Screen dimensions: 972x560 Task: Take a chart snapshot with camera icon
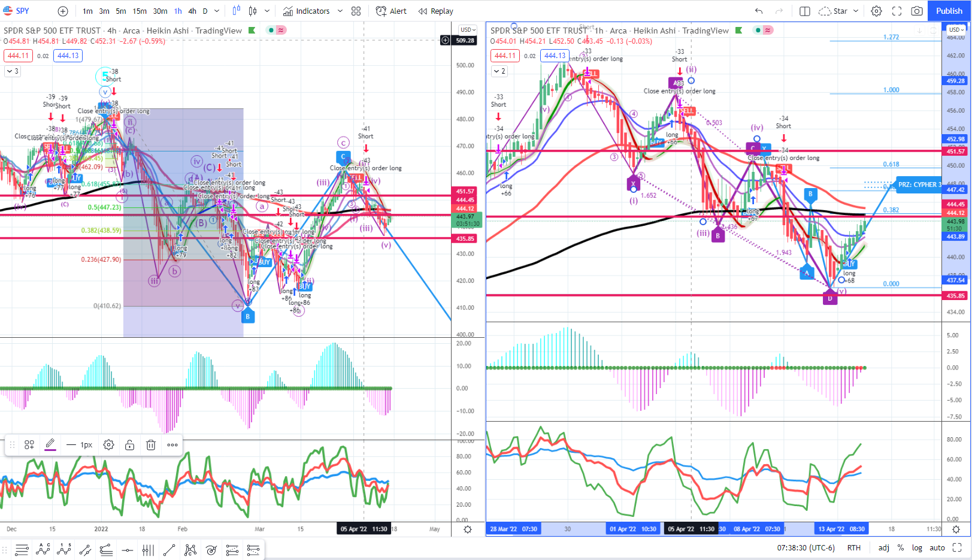[917, 11]
